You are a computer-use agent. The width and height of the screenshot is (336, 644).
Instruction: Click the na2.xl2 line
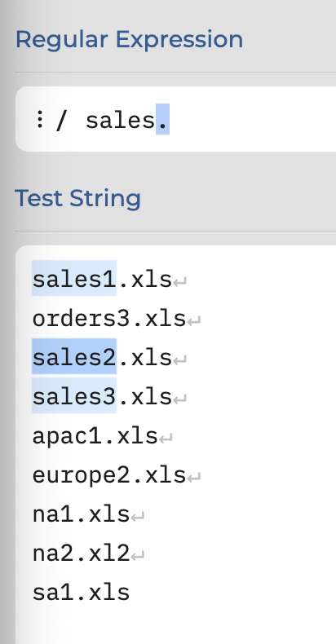[81, 554]
